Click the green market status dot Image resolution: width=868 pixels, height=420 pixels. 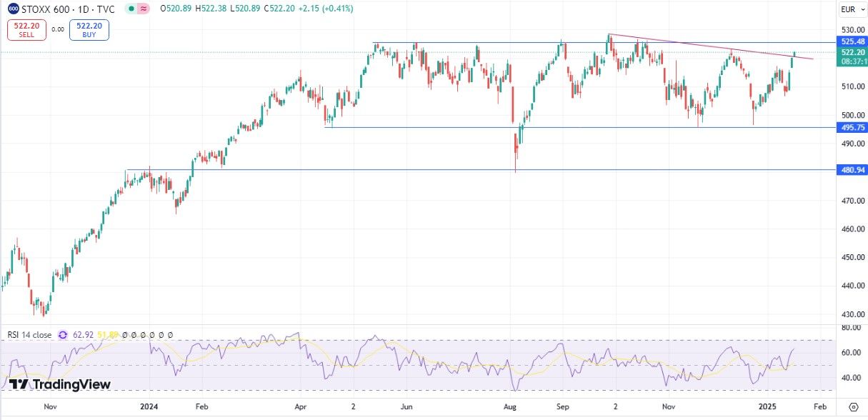coord(130,9)
